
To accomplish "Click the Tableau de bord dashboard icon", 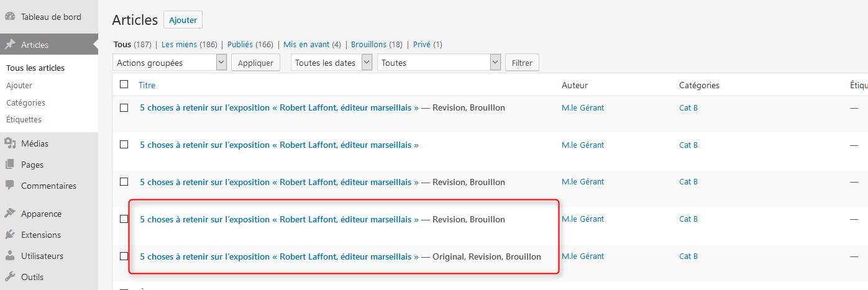I will (x=10, y=17).
